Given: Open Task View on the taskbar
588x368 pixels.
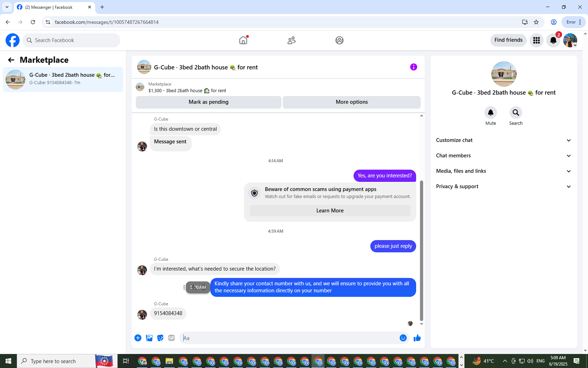Looking at the screenshot, I should [x=126, y=361].
